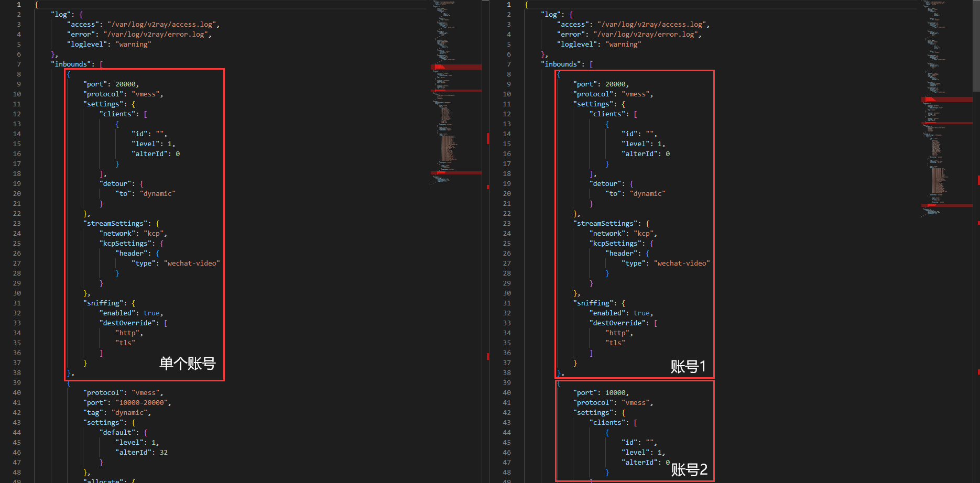Click the "enabled" key in the right pane
Viewport: 980px width, 483px height.
pyautogui.click(x=607, y=313)
